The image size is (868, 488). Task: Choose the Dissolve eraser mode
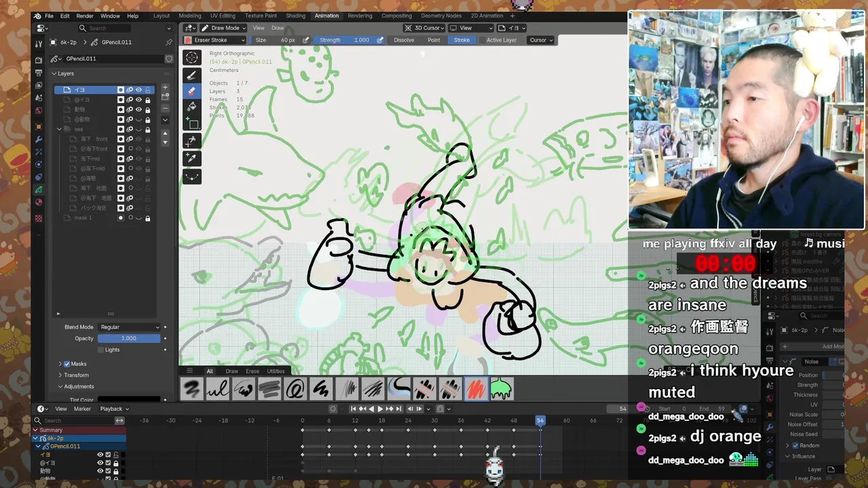[x=403, y=40]
